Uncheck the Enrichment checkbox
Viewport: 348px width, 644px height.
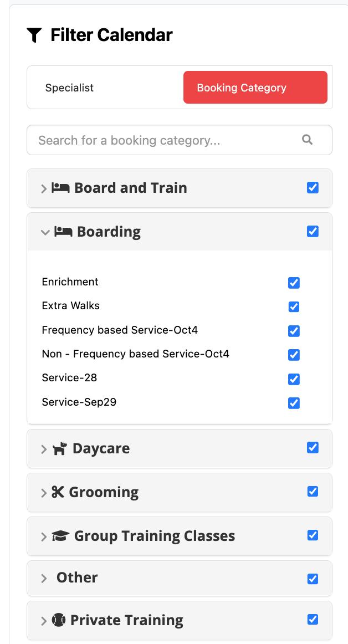tap(294, 283)
